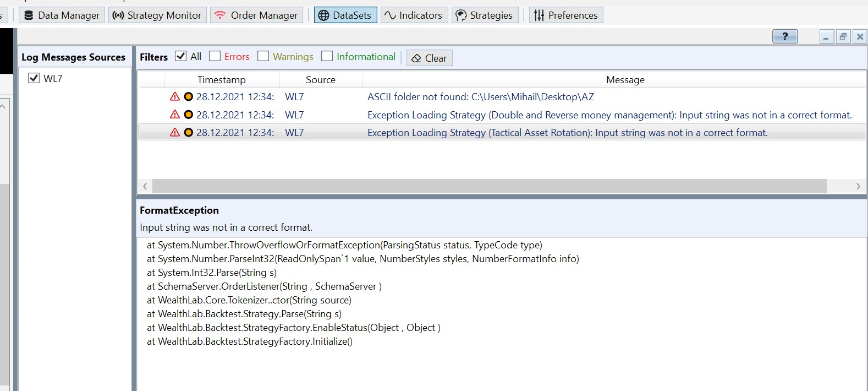Screen dimensions: 868x391
Task: Open Indicators via the wave icon
Action: [x=390, y=15]
